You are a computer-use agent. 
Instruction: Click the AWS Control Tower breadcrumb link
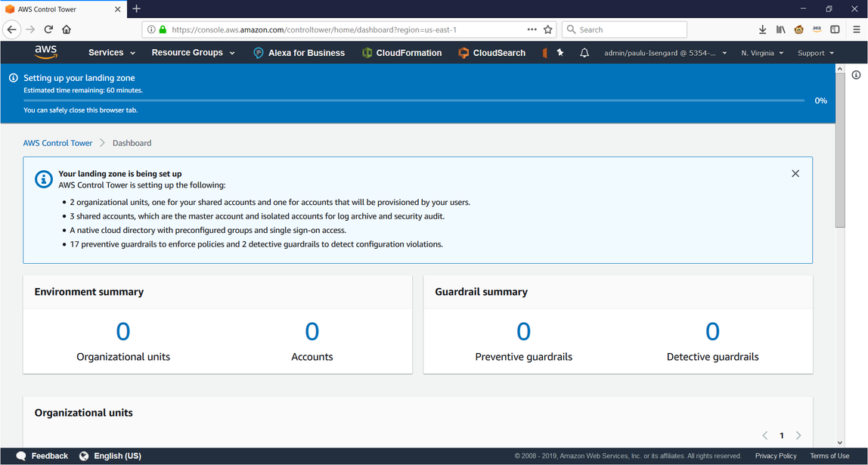pyautogui.click(x=57, y=143)
